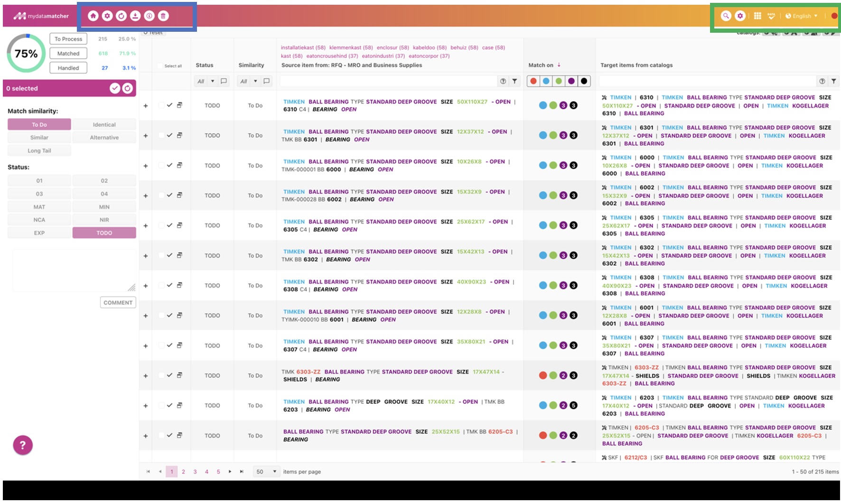Open the help icon beside the target items filter
The image size is (841, 504).
click(x=822, y=81)
